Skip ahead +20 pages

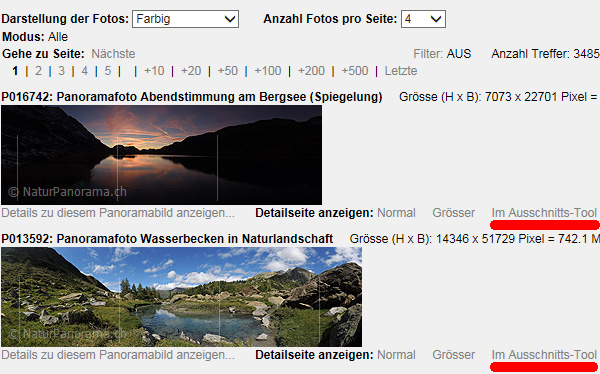[x=191, y=71]
